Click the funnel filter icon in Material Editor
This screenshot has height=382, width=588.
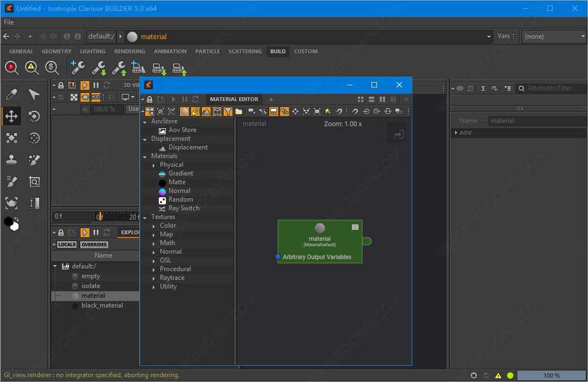coord(228,111)
